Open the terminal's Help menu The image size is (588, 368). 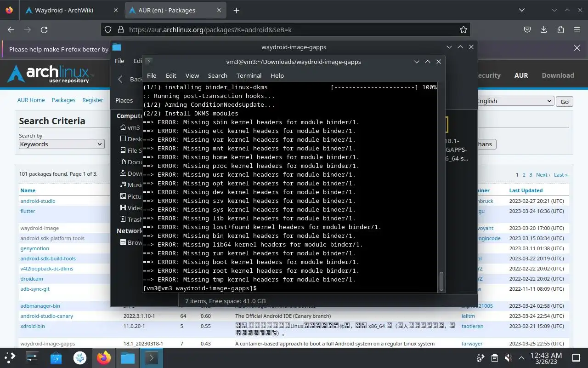coord(277,75)
